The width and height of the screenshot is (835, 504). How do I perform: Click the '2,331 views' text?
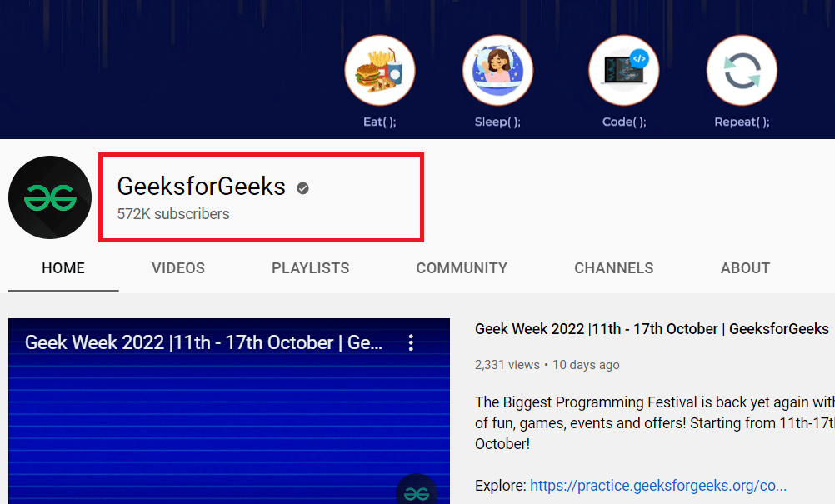tap(507, 365)
